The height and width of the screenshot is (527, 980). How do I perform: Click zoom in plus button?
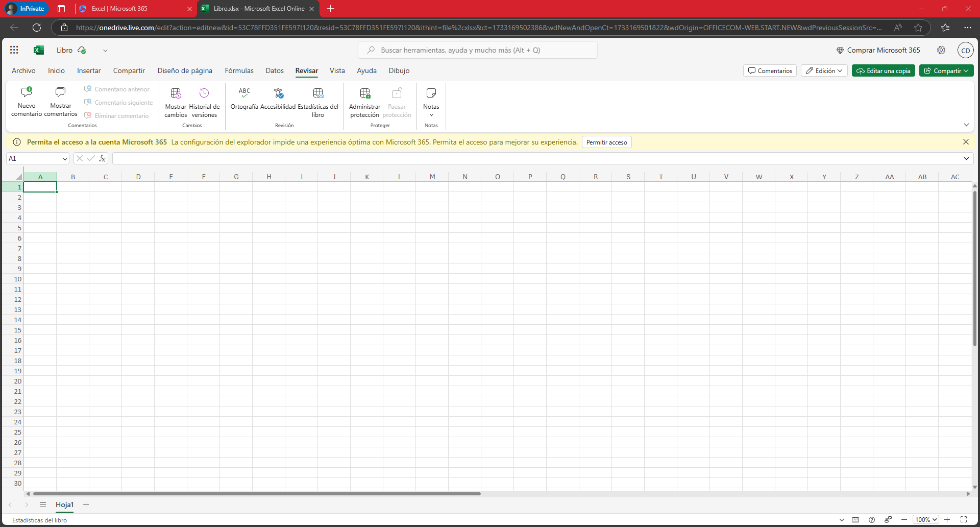click(947, 519)
